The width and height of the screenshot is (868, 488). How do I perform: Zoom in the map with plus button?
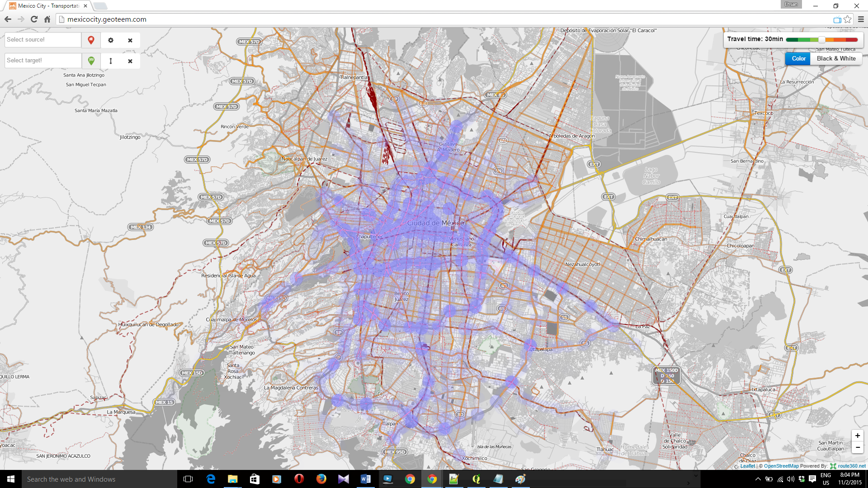click(857, 436)
